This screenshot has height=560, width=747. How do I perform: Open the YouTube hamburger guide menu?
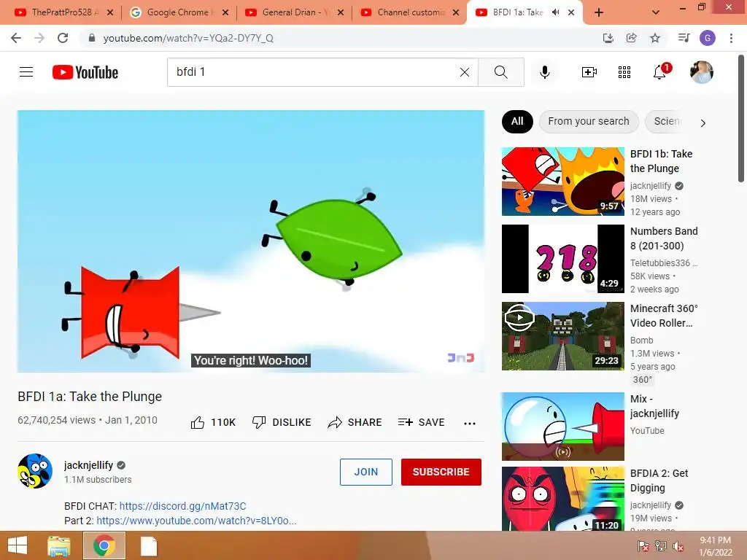pos(26,72)
